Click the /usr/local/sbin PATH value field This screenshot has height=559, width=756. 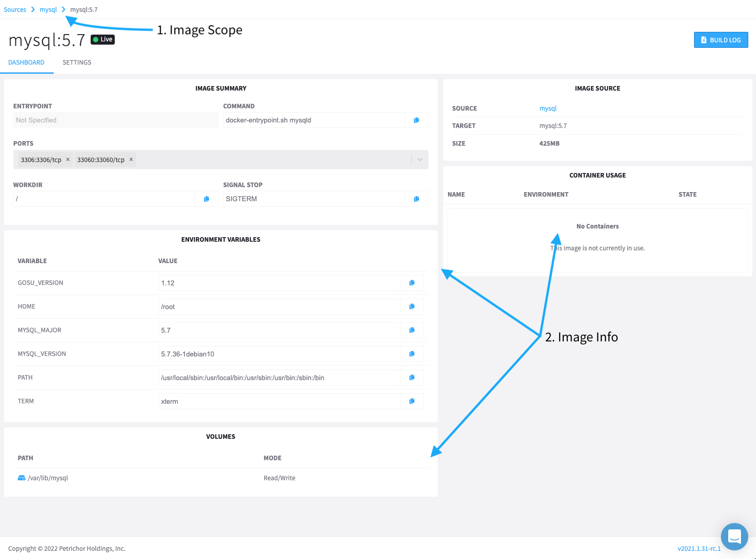(x=279, y=377)
